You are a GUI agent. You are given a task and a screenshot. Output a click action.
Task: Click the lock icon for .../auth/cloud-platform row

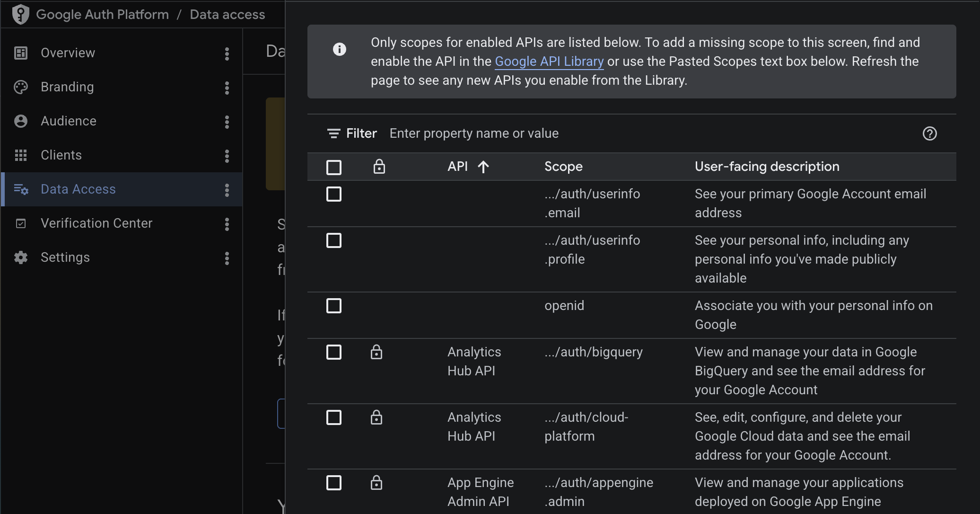(x=376, y=417)
